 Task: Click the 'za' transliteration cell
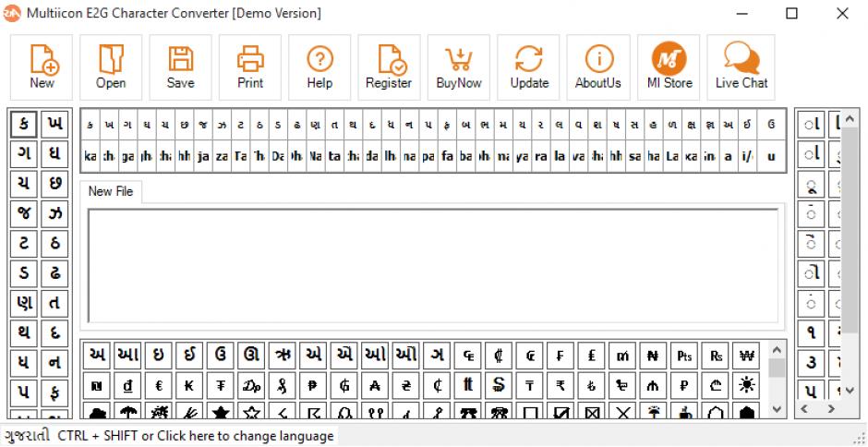[x=222, y=157]
